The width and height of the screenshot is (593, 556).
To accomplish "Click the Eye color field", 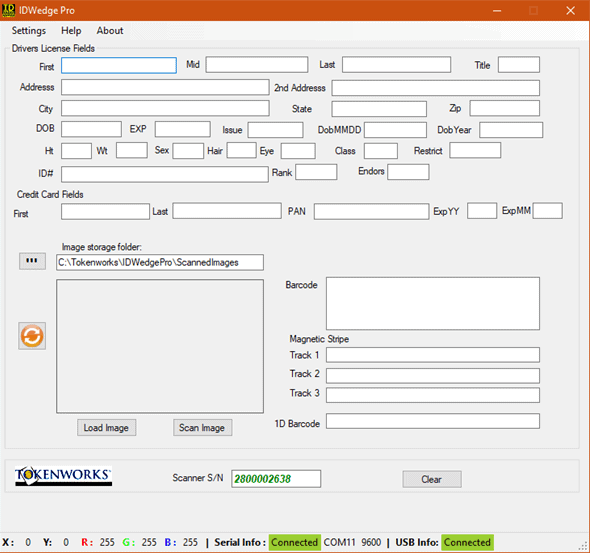I will point(298,151).
